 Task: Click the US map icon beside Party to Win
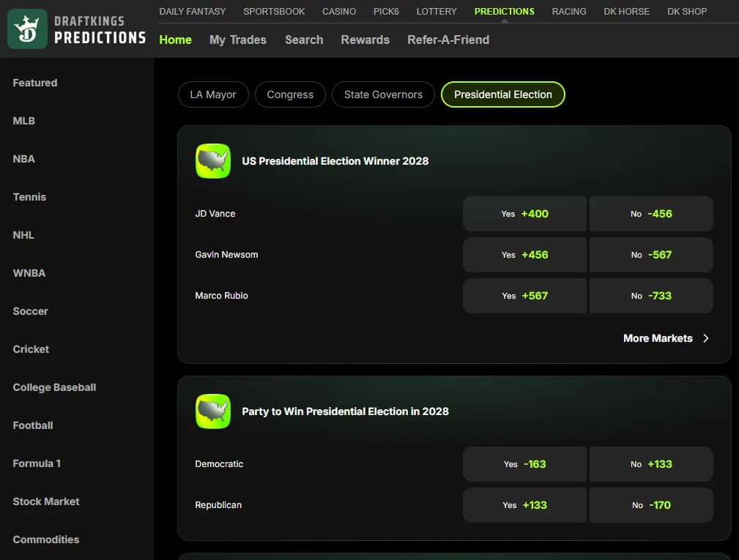click(213, 411)
